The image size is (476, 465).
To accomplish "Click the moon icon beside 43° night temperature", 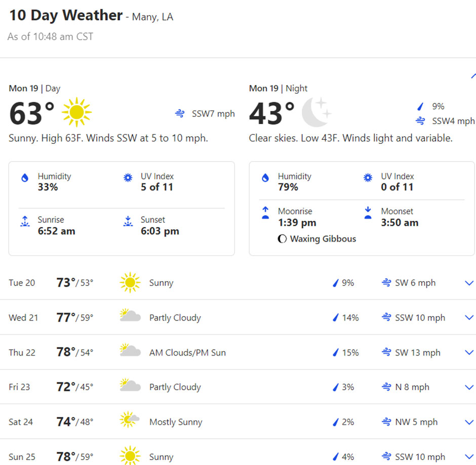I will (316, 112).
